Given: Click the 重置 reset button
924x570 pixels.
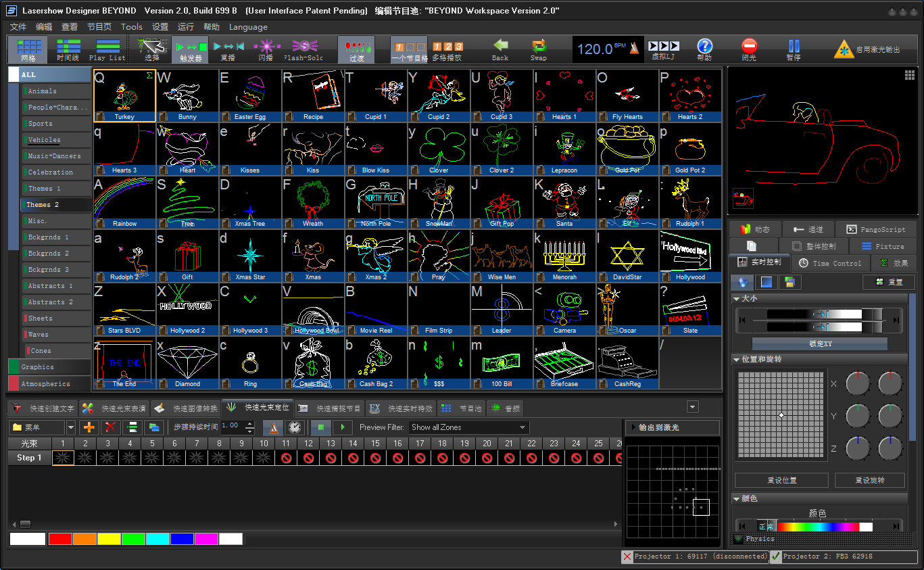Looking at the screenshot, I should [889, 282].
